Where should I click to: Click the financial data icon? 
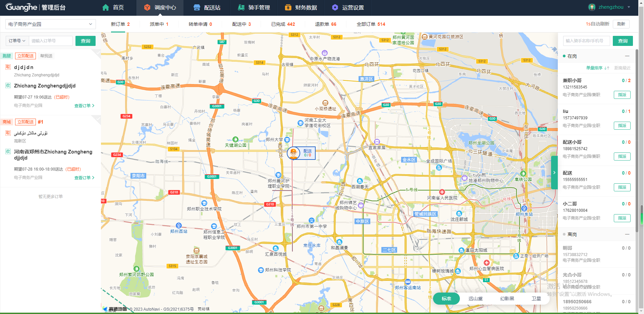(x=288, y=7)
